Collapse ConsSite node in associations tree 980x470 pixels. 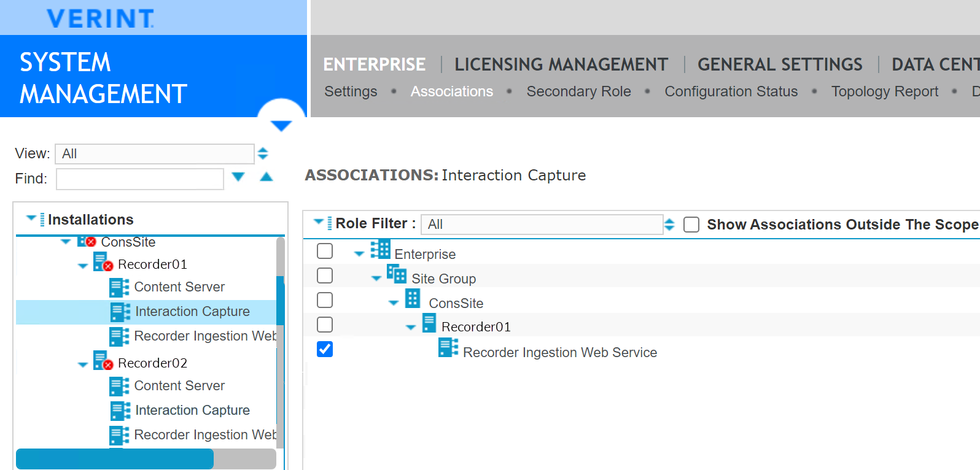click(x=394, y=303)
